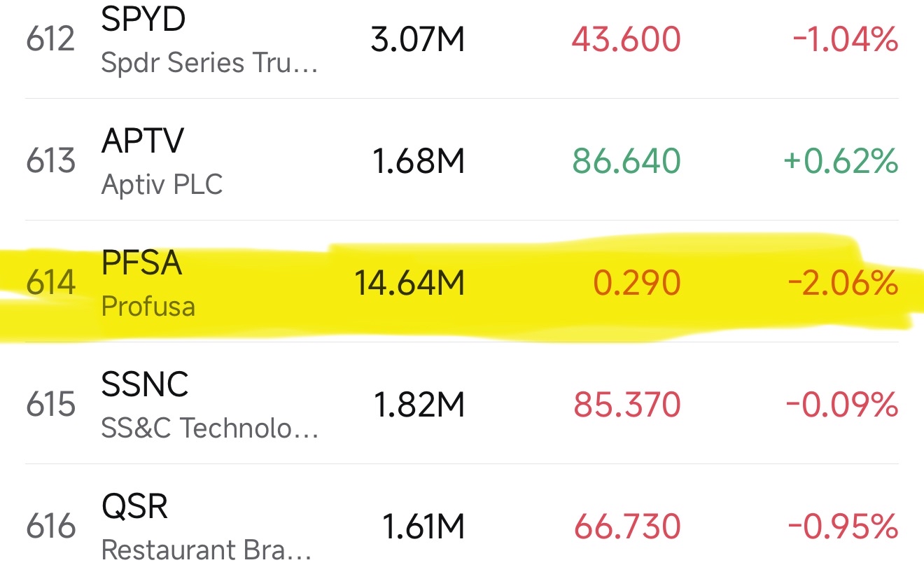This screenshot has width=924, height=579.
Task: Select the Restaurant Brands company name
Action: 206,550
